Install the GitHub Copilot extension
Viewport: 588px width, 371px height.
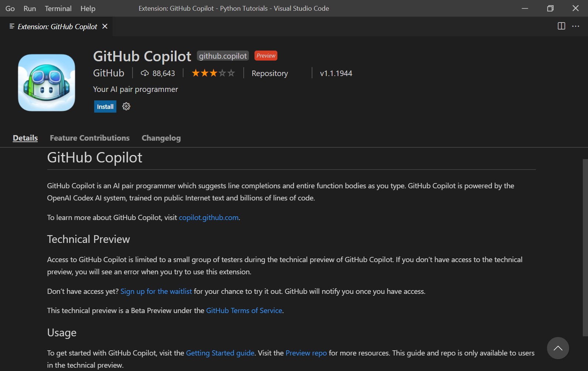(x=105, y=107)
